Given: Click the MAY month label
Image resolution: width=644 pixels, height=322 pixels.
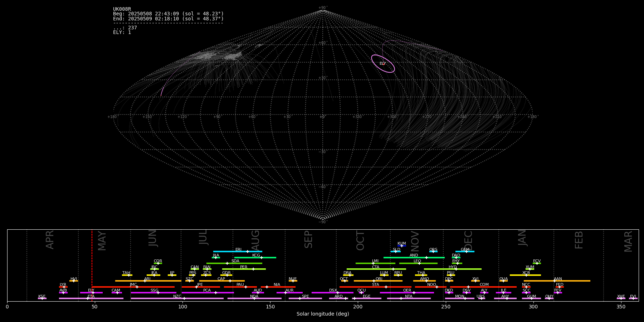Looking at the screenshot, I should [102, 241].
